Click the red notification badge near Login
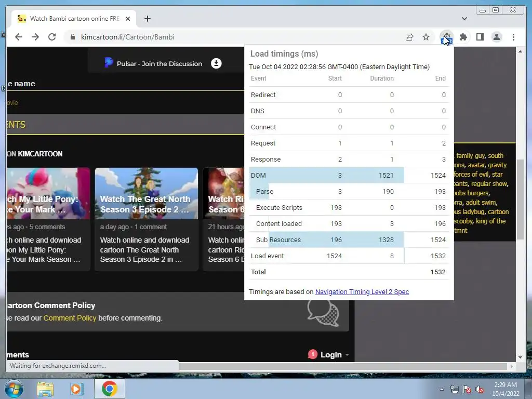The width and height of the screenshot is (532, 399). [x=312, y=354]
